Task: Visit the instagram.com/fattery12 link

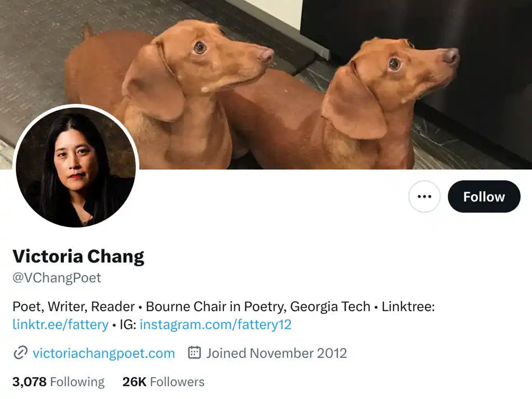Action: pyautogui.click(x=216, y=324)
